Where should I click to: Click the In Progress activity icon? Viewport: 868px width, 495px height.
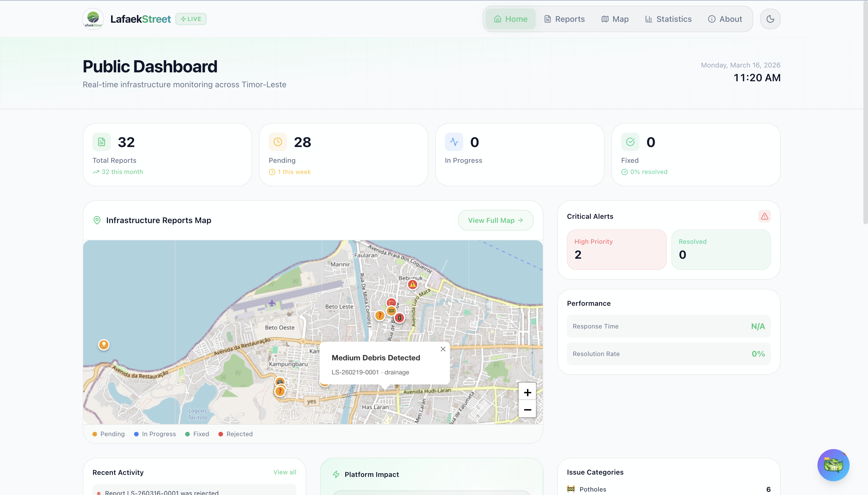click(x=454, y=142)
